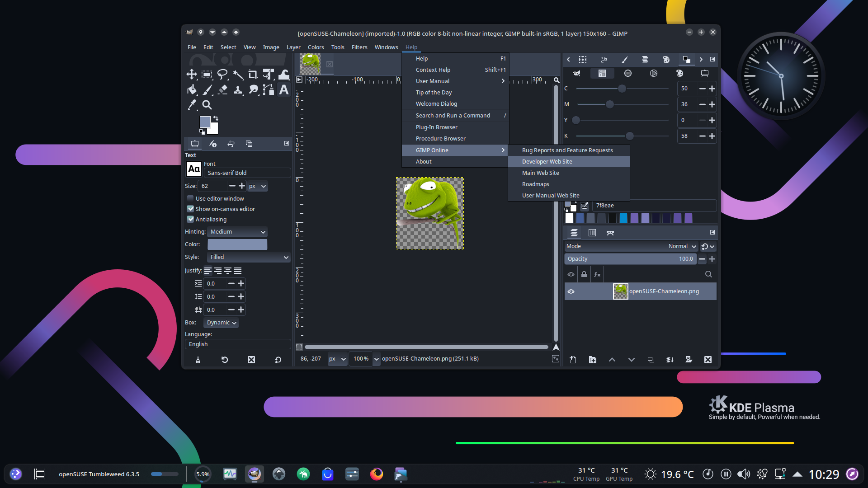Choose Tip of the Day from Help menu

455,93
